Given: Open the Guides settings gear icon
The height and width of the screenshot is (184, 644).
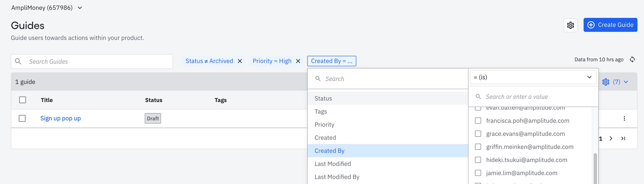Looking at the screenshot, I should [x=570, y=25].
